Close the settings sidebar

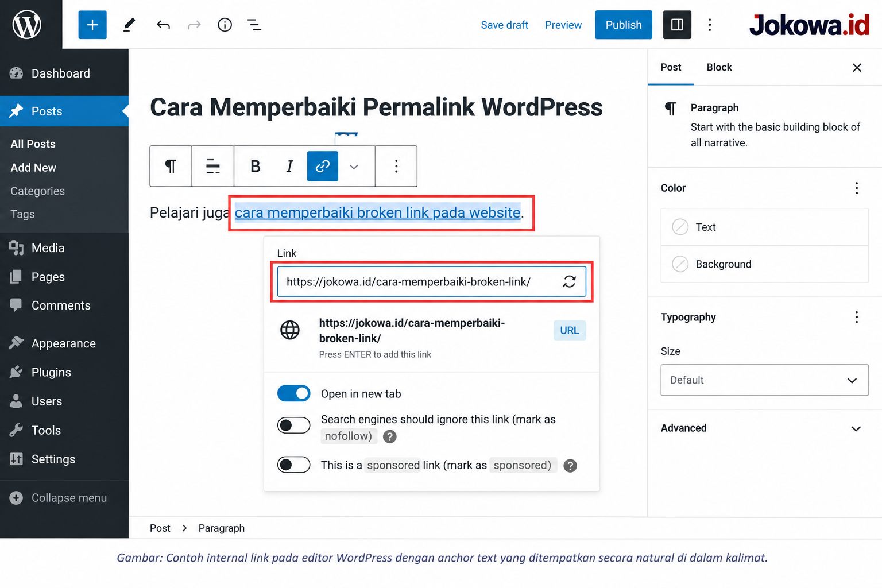(x=857, y=68)
